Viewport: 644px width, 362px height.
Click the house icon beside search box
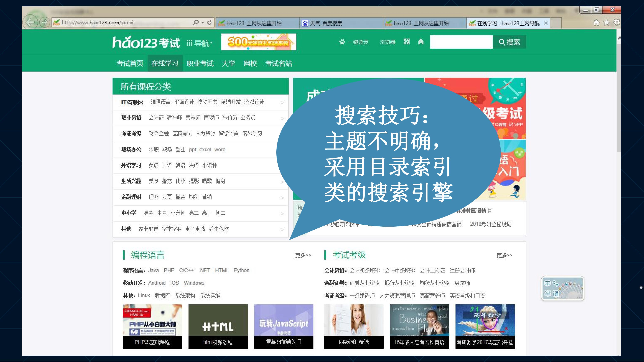point(421,42)
